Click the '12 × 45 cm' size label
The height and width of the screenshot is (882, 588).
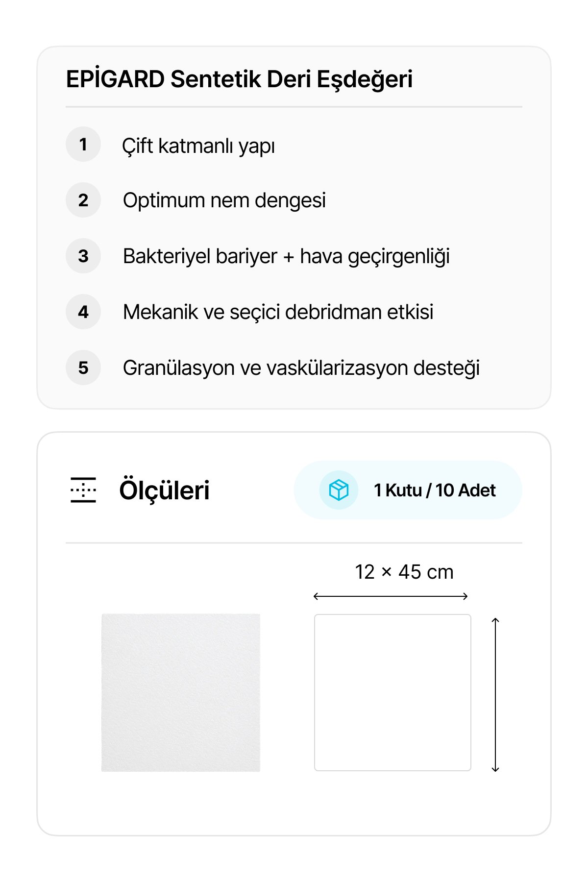[404, 572]
